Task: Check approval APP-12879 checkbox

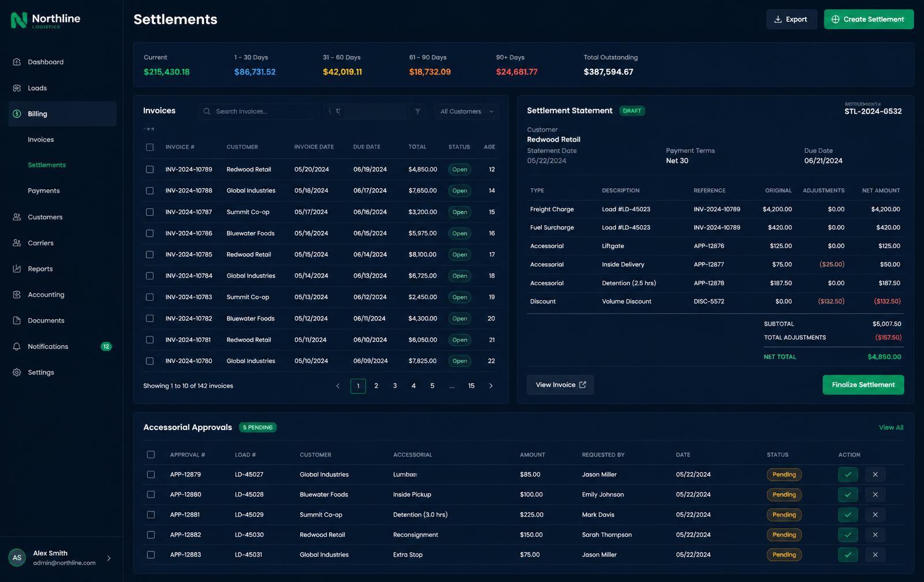Action: point(151,475)
